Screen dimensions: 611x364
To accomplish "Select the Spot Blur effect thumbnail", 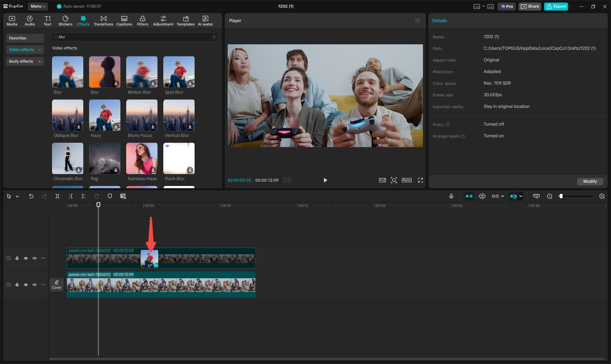I will [x=179, y=72].
